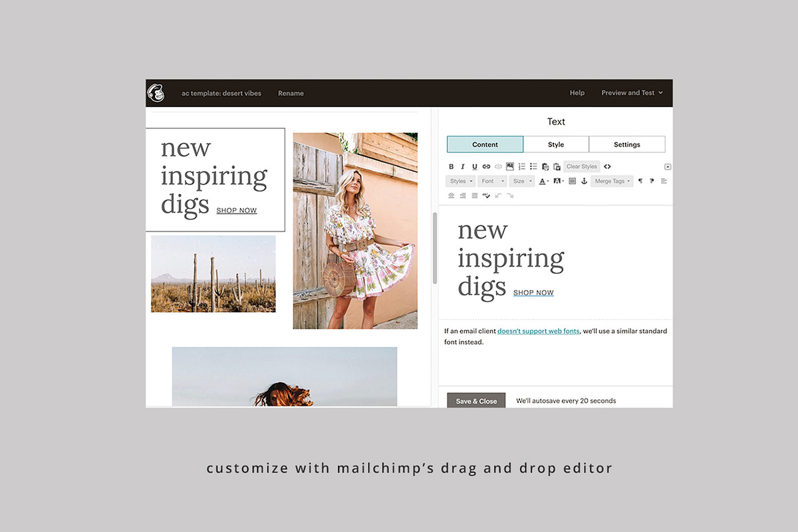
Task: Open the source code view icon
Action: pos(607,166)
